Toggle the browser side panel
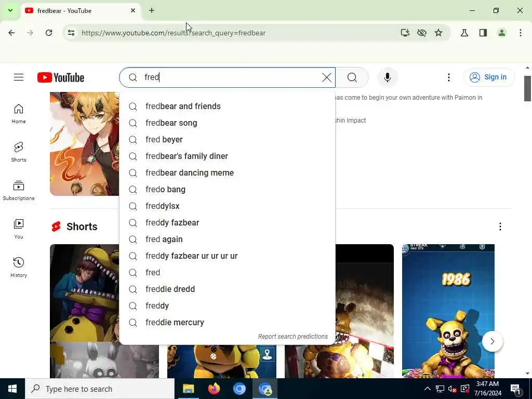The width and height of the screenshot is (532, 399). pyautogui.click(x=483, y=33)
